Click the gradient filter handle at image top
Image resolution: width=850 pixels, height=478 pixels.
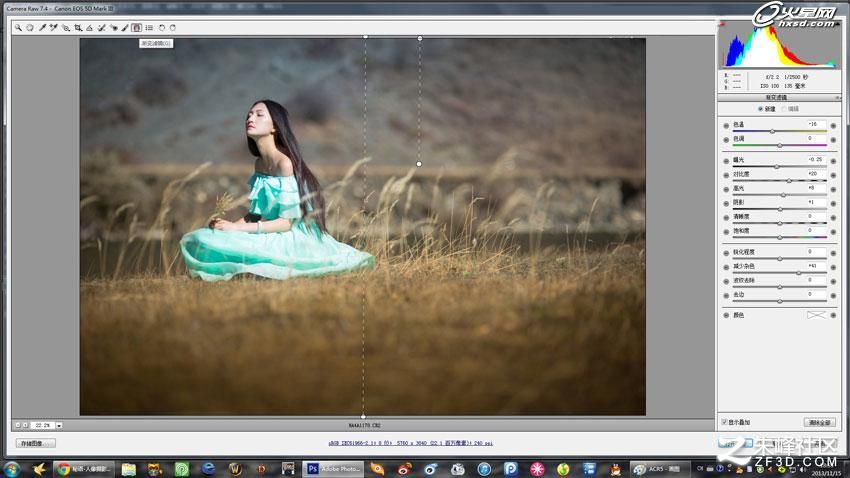[x=420, y=38]
